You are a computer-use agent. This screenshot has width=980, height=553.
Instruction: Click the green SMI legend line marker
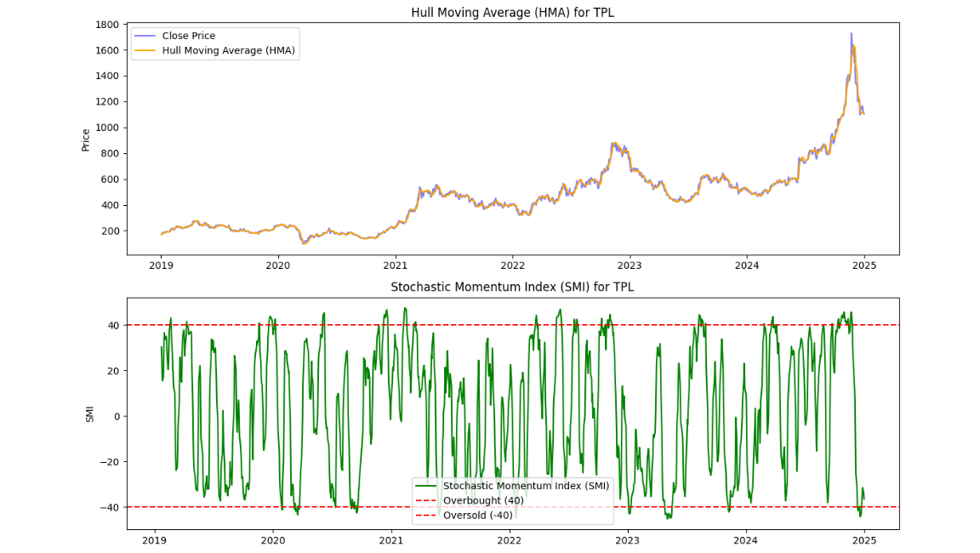coord(426,485)
